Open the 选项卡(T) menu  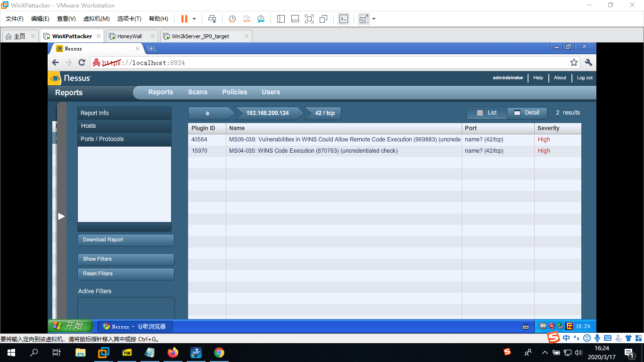click(129, 19)
